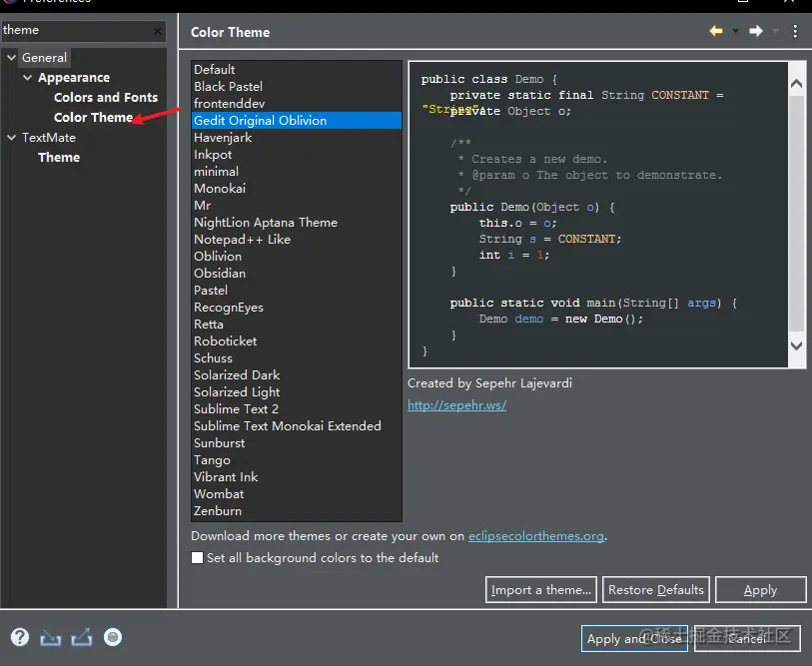Image resolution: width=812 pixels, height=666 pixels.
Task: Select the Retta theme
Action: 297,325
